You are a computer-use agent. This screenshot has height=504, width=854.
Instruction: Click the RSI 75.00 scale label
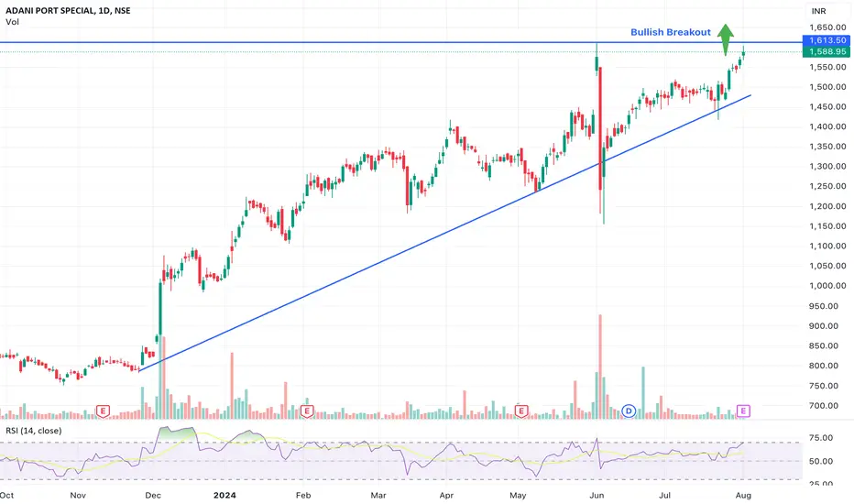(x=821, y=437)
